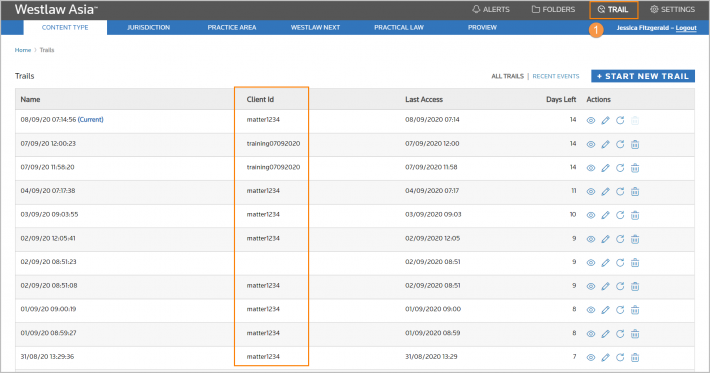Viewport: 710px width, 373px height.
Task: Delete the trail 31/08/20 13:29:36
Action: [x=635, y=358]
